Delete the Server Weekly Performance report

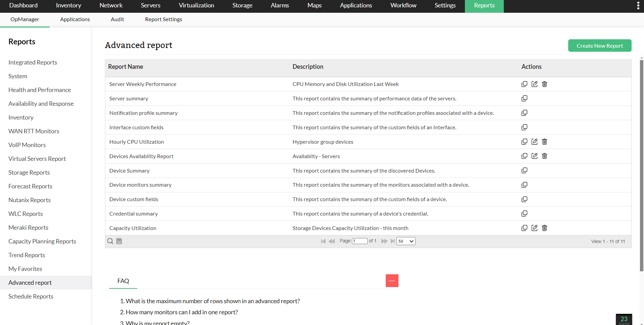coord(544,84)
